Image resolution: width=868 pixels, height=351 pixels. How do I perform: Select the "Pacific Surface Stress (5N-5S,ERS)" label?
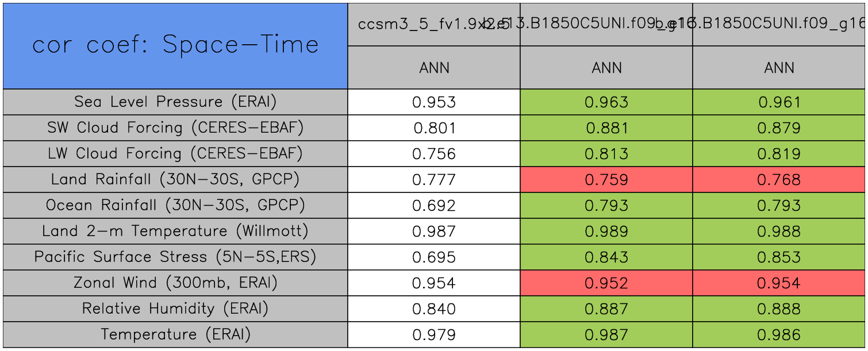tap(175, 257)
